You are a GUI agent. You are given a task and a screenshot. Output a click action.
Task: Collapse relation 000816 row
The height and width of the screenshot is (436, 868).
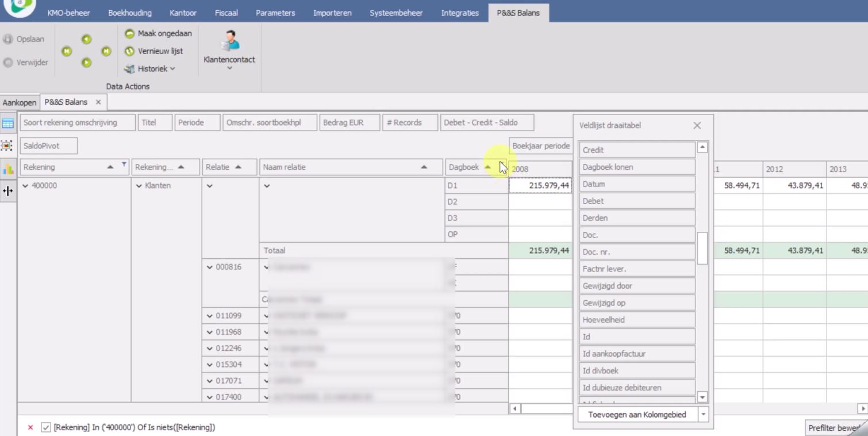tap(210, 267)
